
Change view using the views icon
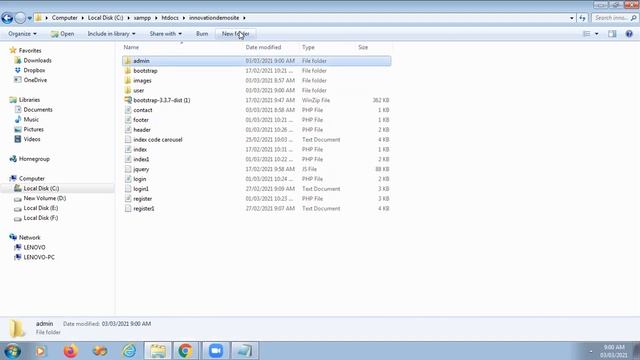coord(587,34)
